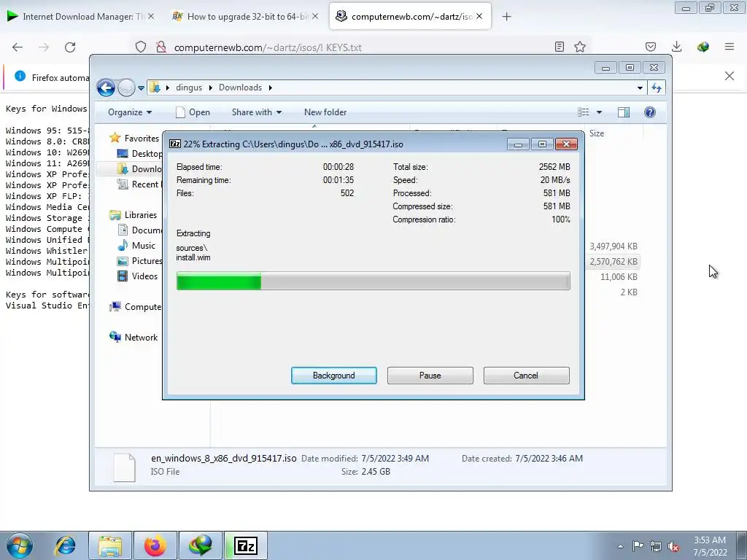Pause the 7-Zip extraction

tap(430, 376)
